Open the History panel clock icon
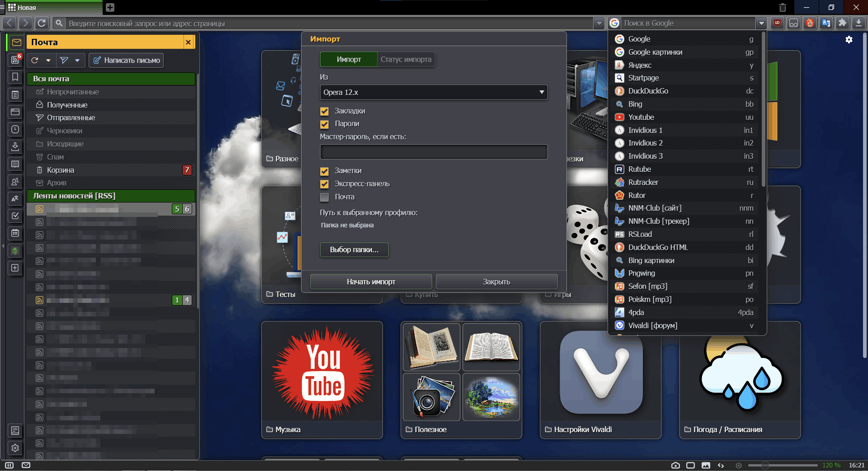The width and height of the screenshot is (868, 471). (15, 129)
